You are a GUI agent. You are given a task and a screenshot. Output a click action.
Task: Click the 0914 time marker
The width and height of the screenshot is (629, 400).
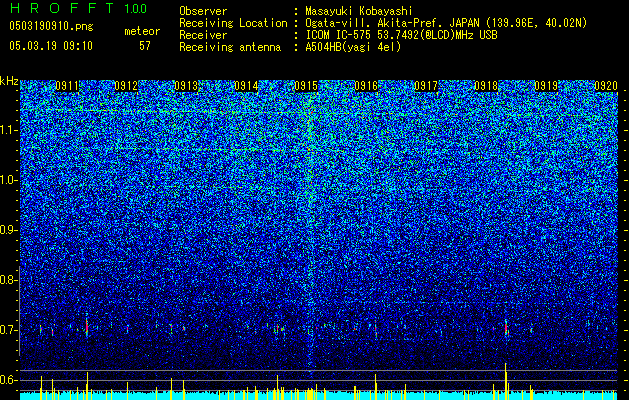[246, 86]
